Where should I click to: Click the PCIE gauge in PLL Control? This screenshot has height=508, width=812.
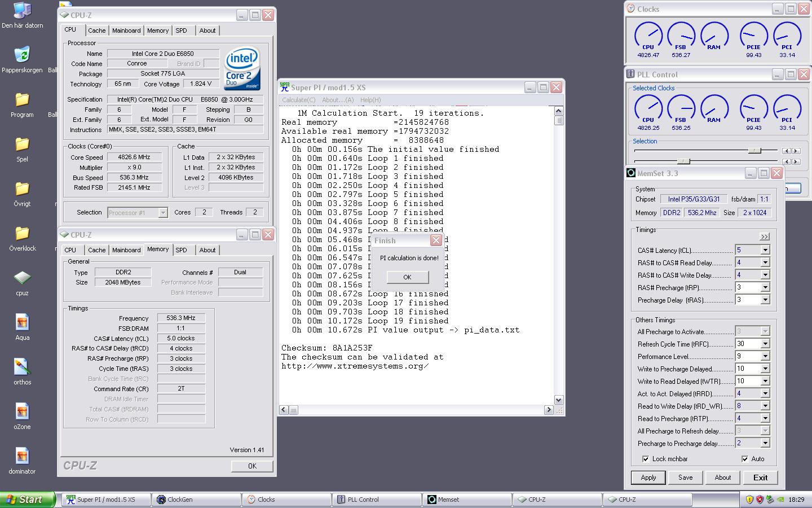point(753,109)
